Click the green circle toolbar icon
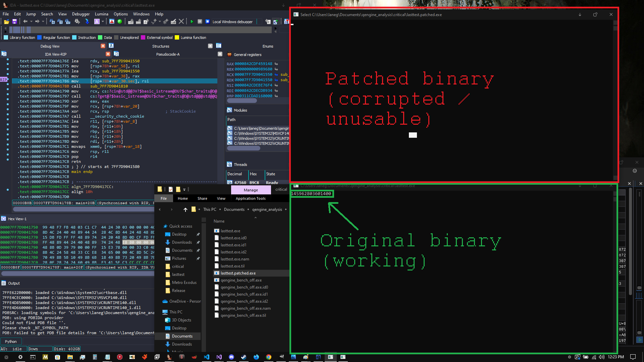Screen dimensions: 644x362 point(120,21)
